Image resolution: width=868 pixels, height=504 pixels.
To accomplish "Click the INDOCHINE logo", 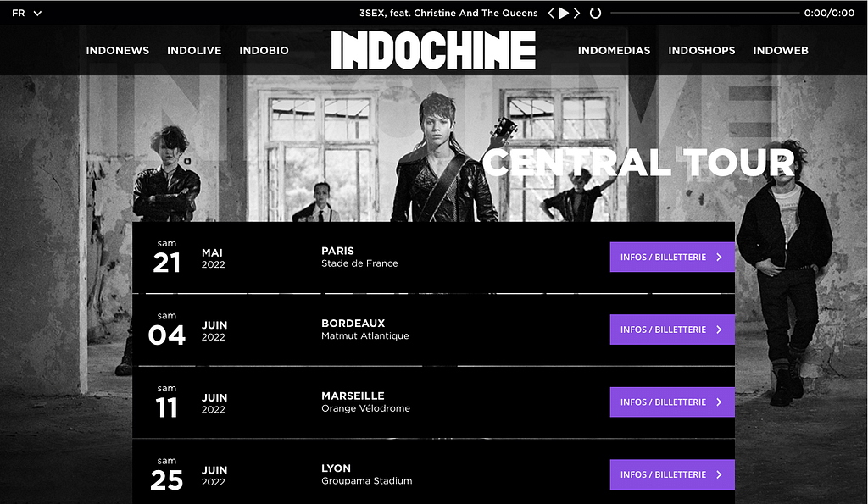I will [x=433, y=50].
